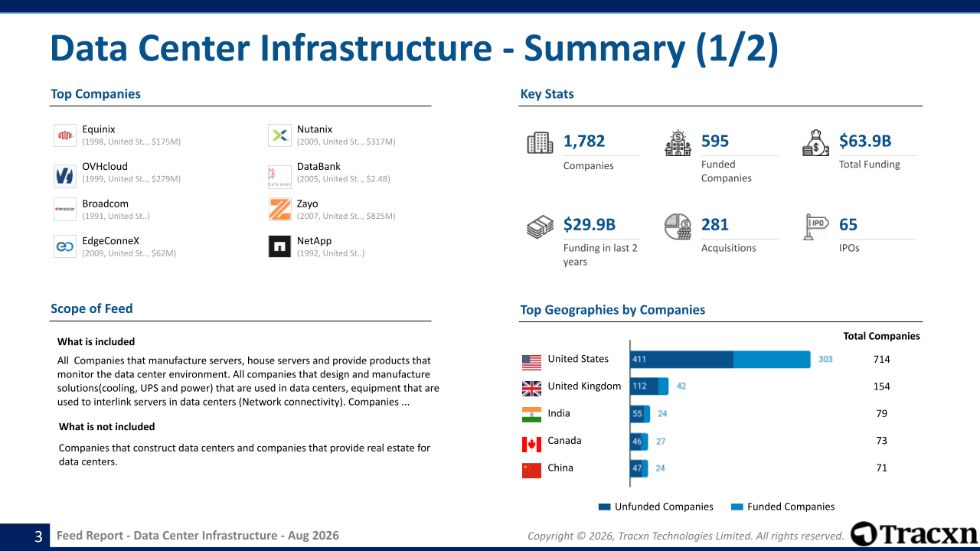Click the Nutanix logo icon

click(279, 135)
